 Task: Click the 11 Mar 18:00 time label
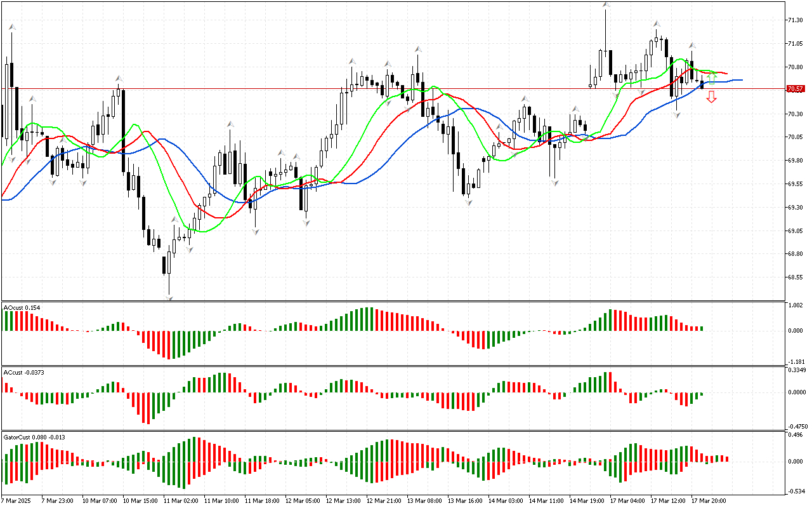click(261, 501)
